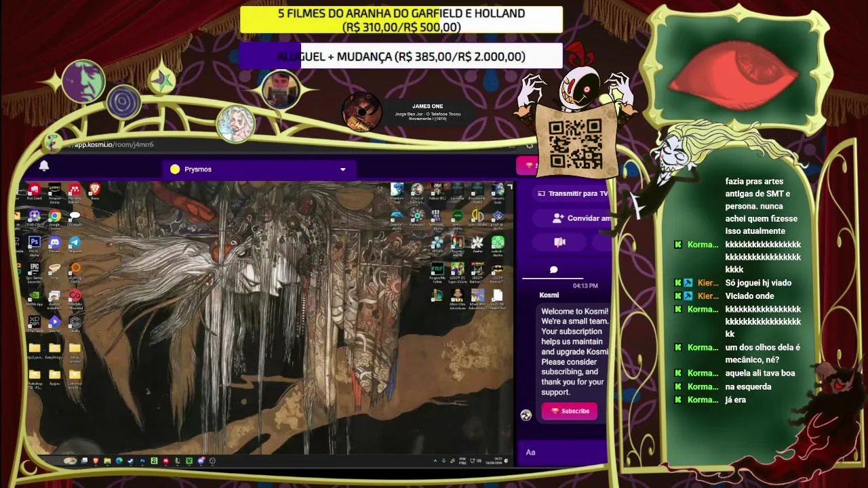This screenshot has width=868, height=488.
Task: Click the pink Subscribe button in chat
Action: pyautogui.click(x=570, y=411)
